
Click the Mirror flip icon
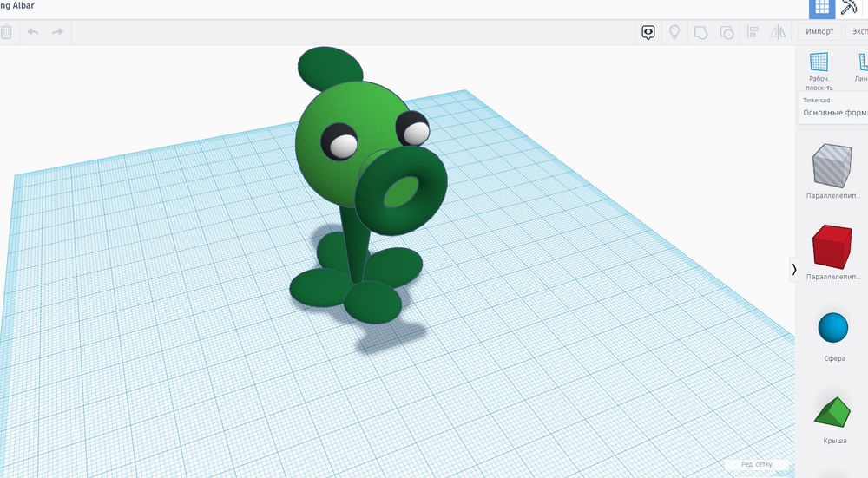[x=778, y=33]
